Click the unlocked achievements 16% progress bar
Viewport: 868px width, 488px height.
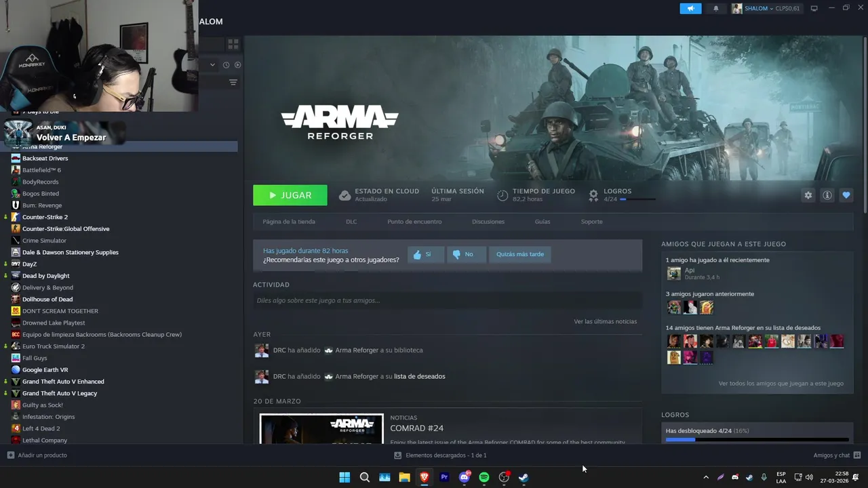(x=757, y=440)
